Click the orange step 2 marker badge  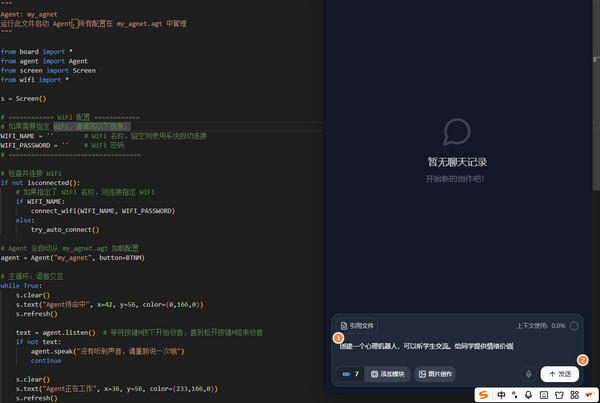point(582,360)
